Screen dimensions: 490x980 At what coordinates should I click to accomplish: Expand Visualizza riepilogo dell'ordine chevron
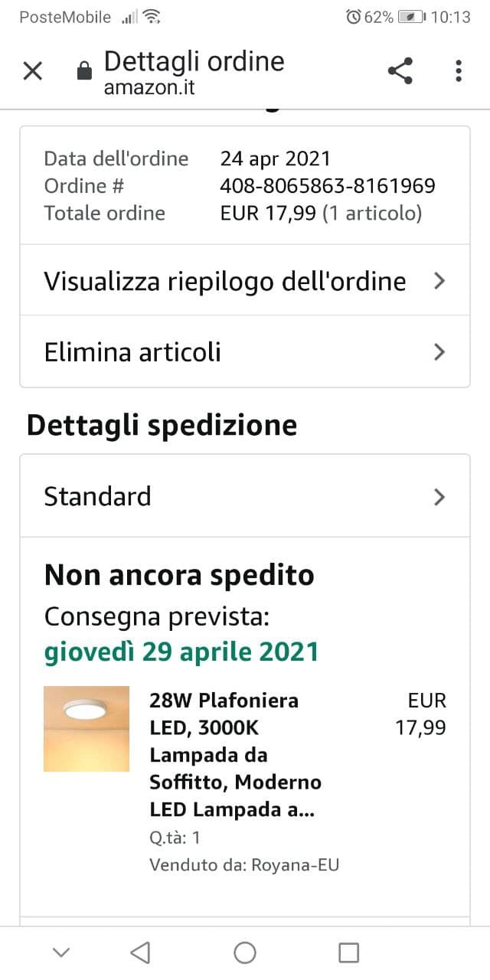(439, 281)
